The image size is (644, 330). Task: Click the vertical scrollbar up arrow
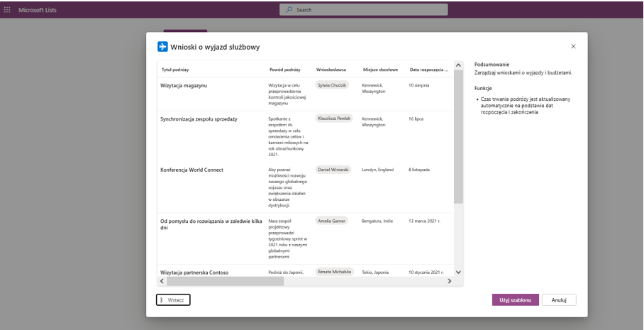(458, 66)
